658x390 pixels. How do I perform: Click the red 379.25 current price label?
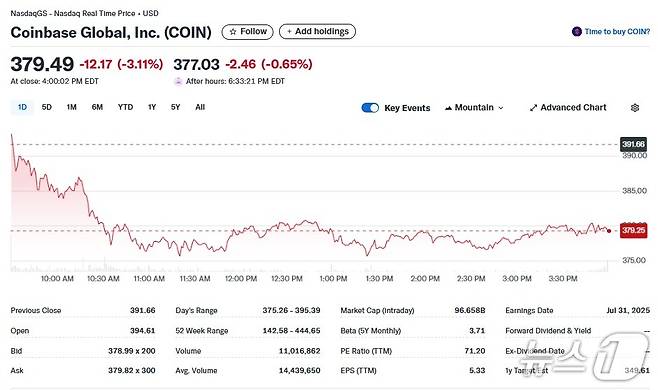[x=633, y=230]
